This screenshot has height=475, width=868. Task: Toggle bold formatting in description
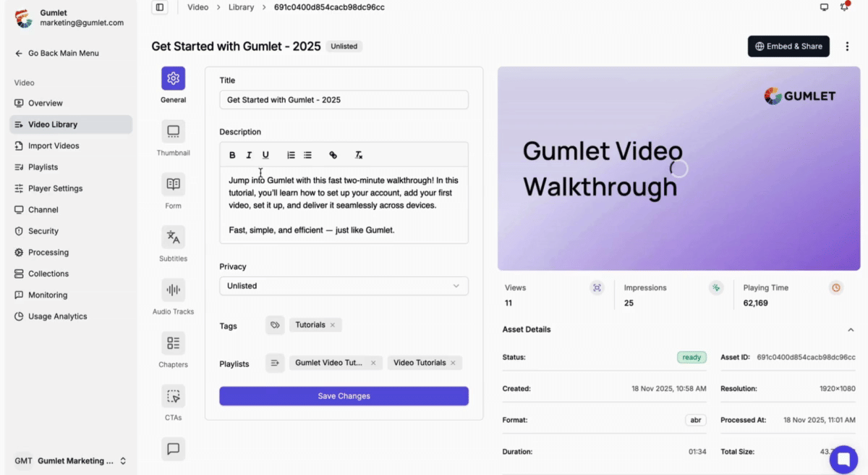point(232,155)
